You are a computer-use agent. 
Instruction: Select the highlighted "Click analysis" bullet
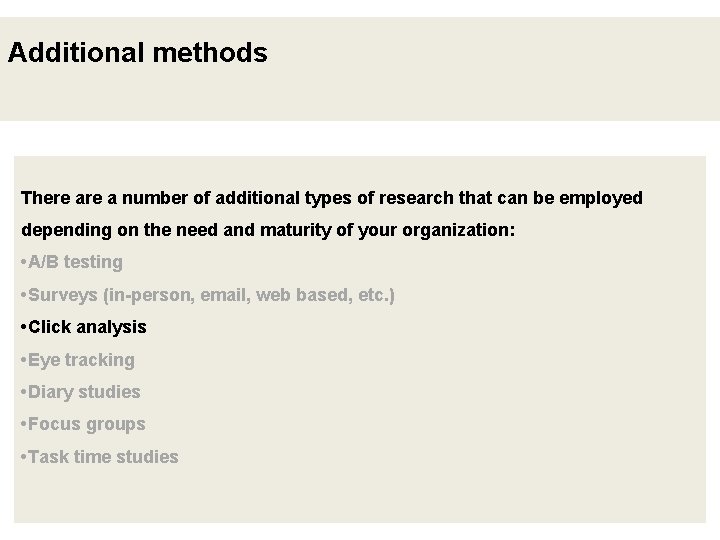[x=84, y=327]
